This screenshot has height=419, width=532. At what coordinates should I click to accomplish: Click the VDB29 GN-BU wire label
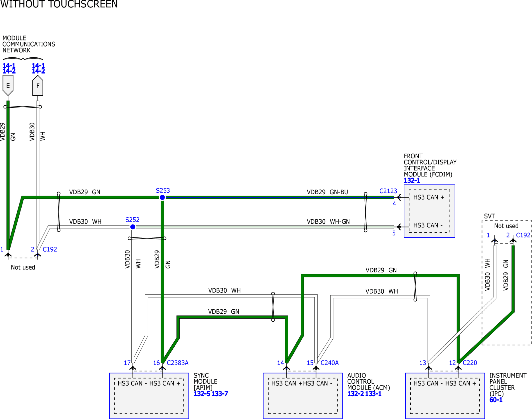[327, 192]
